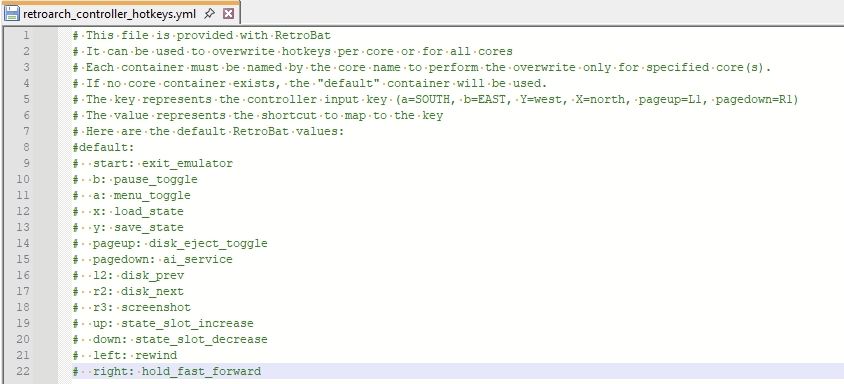Click the comment about overwriting hotkeys per core
This screenshot has width=844, height=384.
tap(292, 52)
